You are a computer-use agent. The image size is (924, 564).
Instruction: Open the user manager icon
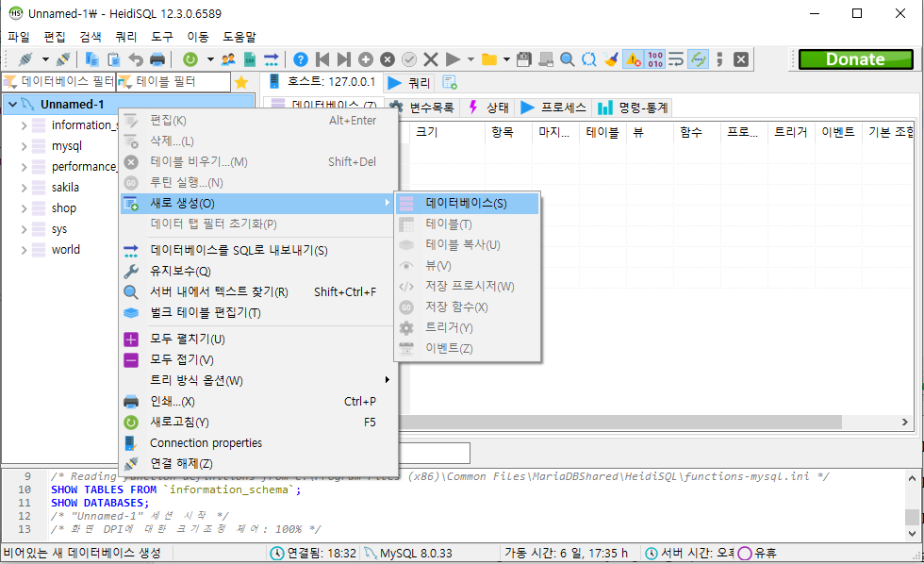point(228,59)
